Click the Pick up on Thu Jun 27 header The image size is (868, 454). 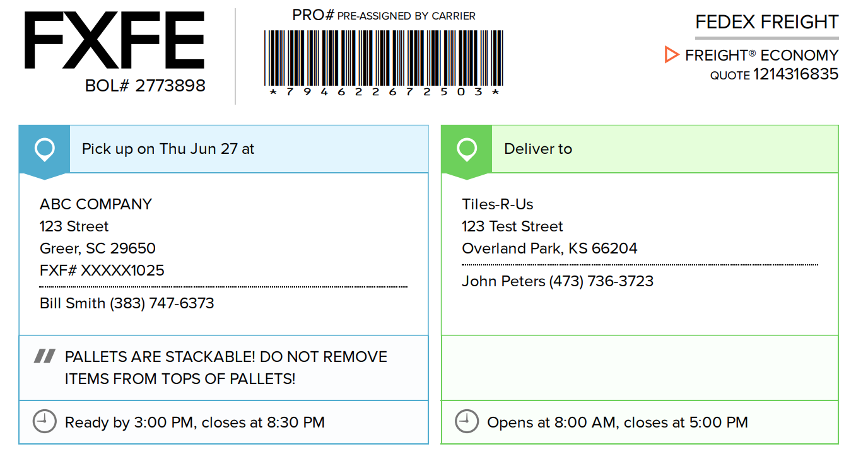coord(168,149)
